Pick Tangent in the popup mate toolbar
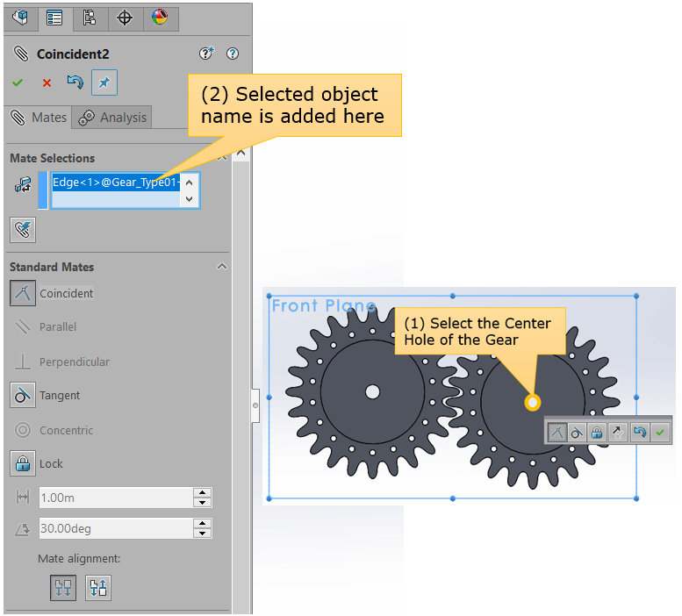 [x=577, y=432]
